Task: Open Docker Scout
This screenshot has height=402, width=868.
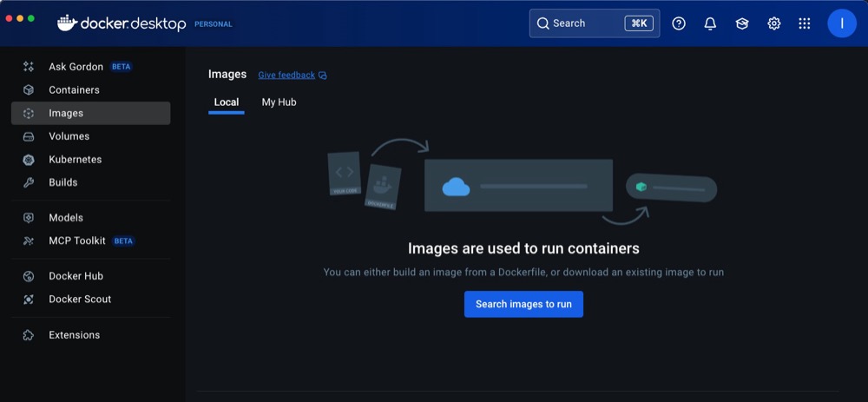Action: pyautogui.click(x=91, y=299)
